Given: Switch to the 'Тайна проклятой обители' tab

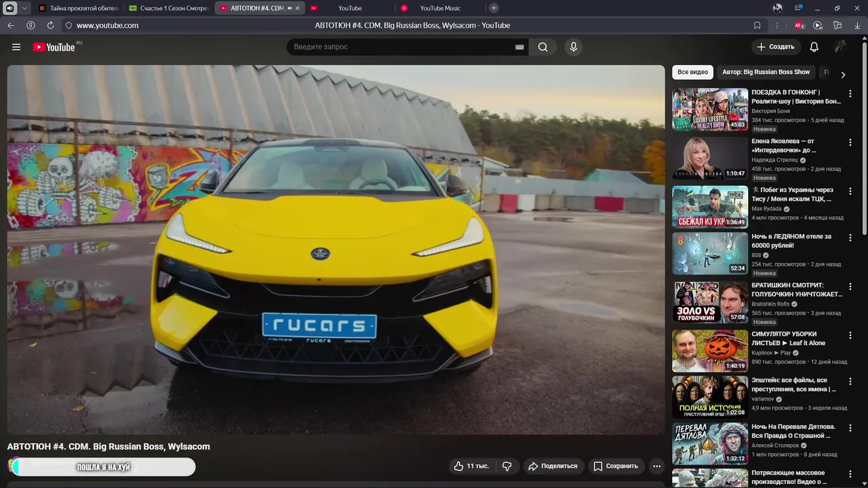Looking at the screenshot, I should click(x=78, y=8).
